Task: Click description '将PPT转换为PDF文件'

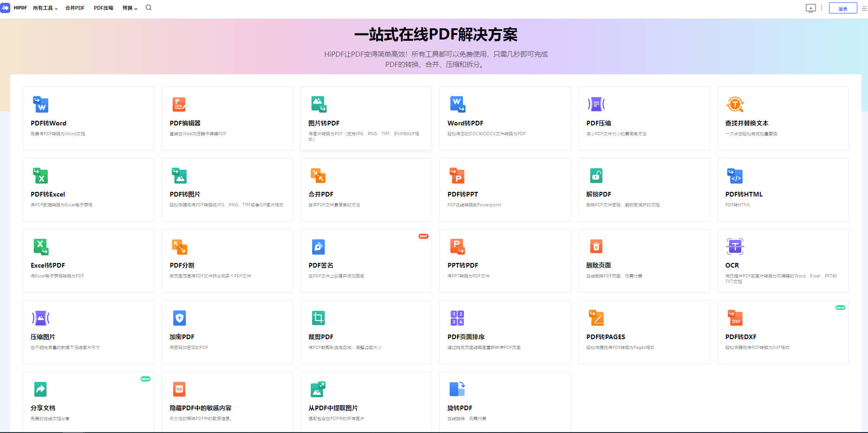Action: pyautogui.click(x=469, y=276)
